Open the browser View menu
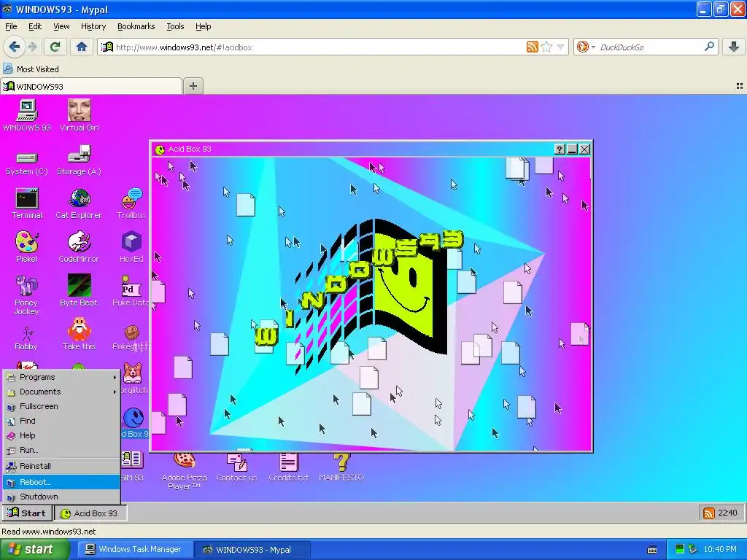Viewport: 747px width, 560px height. (61, 26)
